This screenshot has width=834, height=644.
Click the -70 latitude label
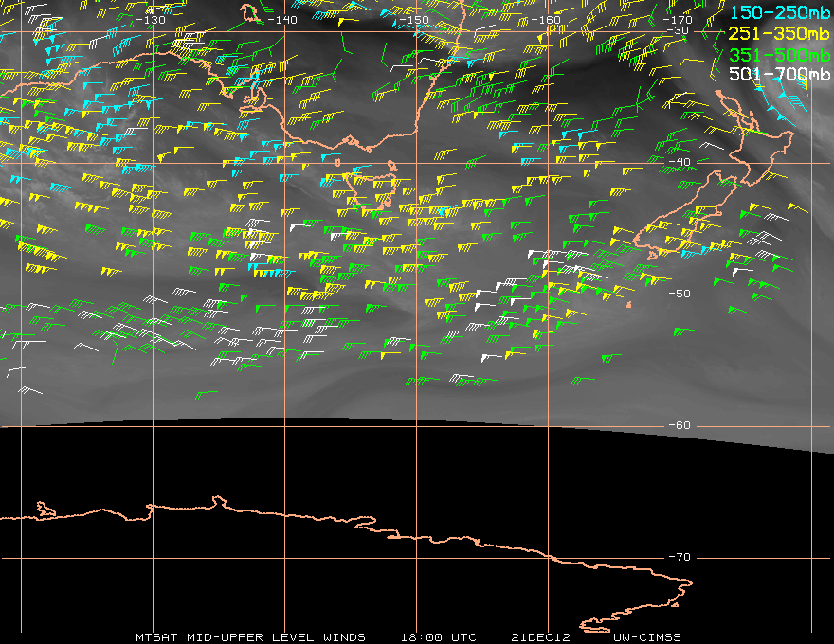(680, 557)
